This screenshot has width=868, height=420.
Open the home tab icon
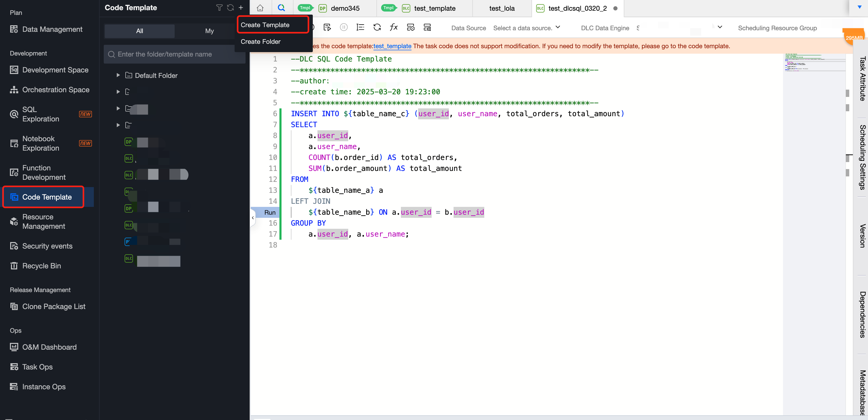coord(260,8)
